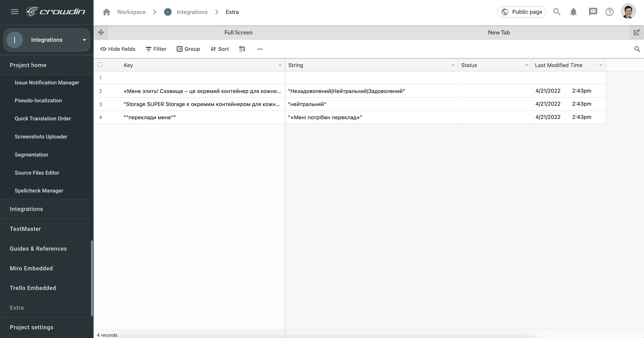Click the Sort button
This screenshot has width=644, height=338.
[x=220, y=49]
